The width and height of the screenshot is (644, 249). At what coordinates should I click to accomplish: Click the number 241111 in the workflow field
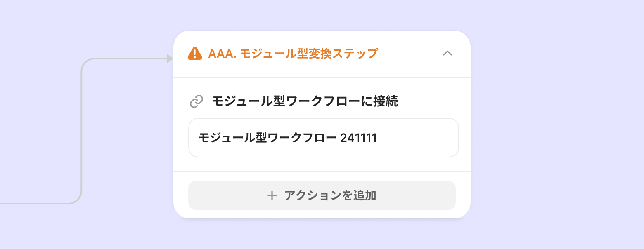(x=358, y=138)
